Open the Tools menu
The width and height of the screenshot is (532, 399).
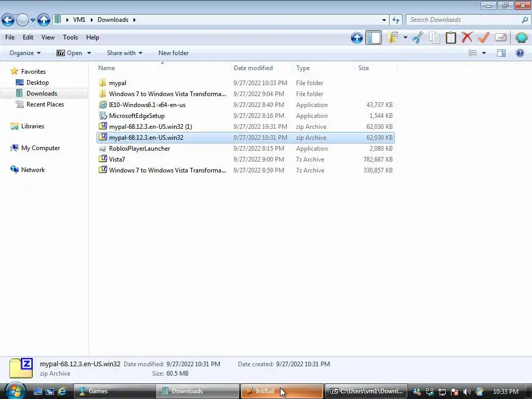click(x=70, y=37)
